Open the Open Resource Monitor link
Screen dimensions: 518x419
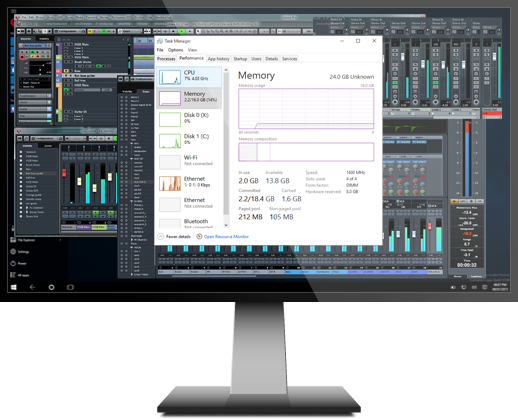226,236
